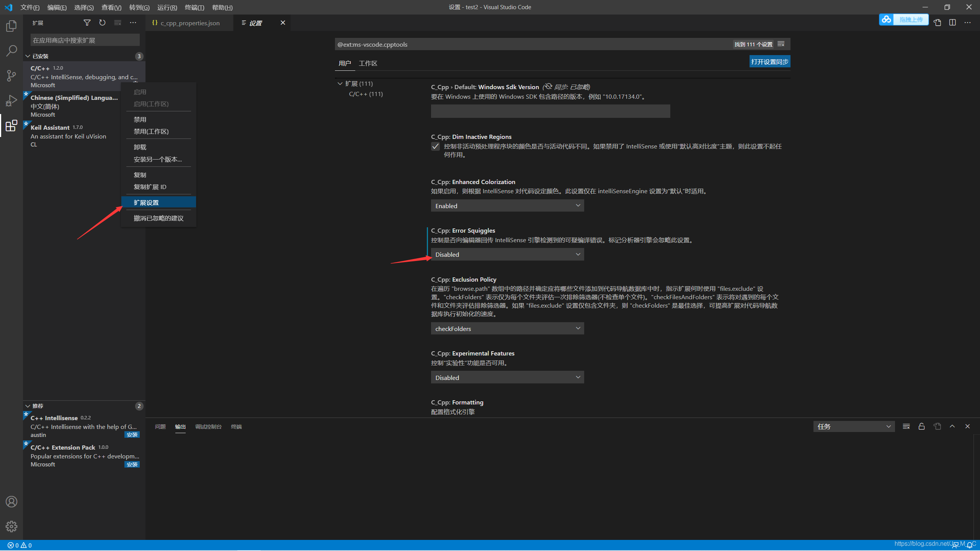Click 打开设置同步 button

pyautogui.click(x=769, y=62)
